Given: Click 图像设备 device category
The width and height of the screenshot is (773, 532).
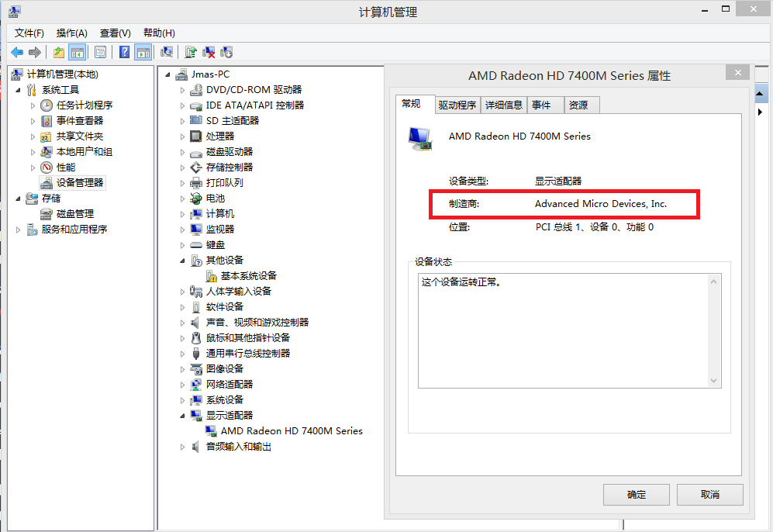Looking at the screenshot, I should coord(224,369).
